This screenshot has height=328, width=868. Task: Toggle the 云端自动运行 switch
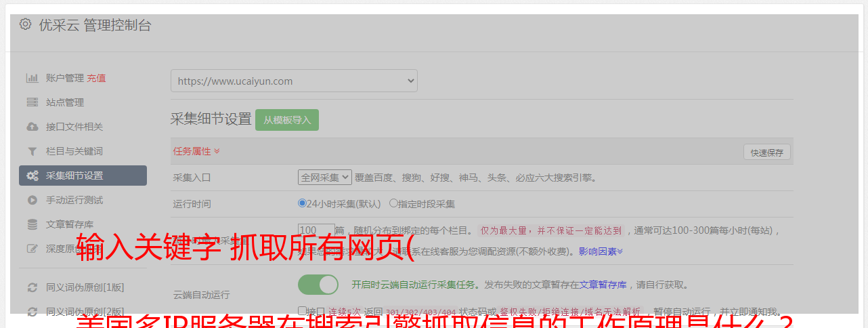pos(318,285)
